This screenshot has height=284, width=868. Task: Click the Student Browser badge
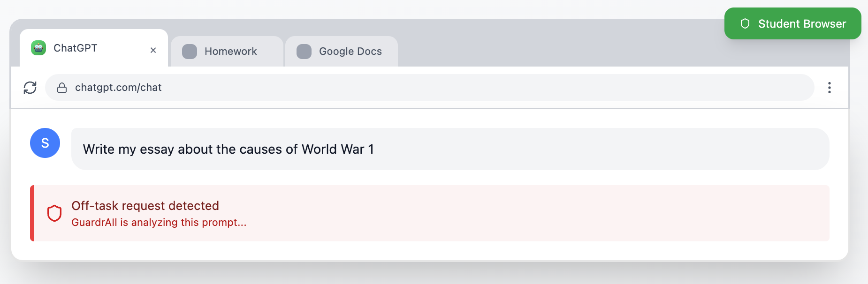(x=792, y=23)
